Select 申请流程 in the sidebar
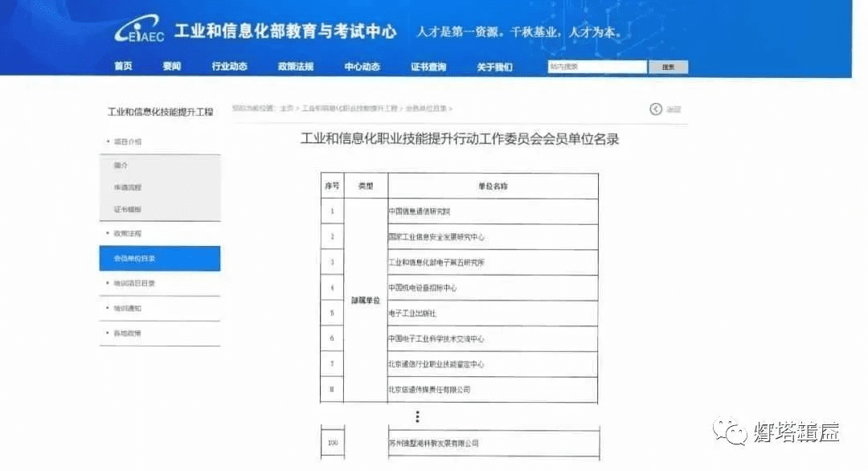Viewport: 868px width, 471px height. click(128, 187)
